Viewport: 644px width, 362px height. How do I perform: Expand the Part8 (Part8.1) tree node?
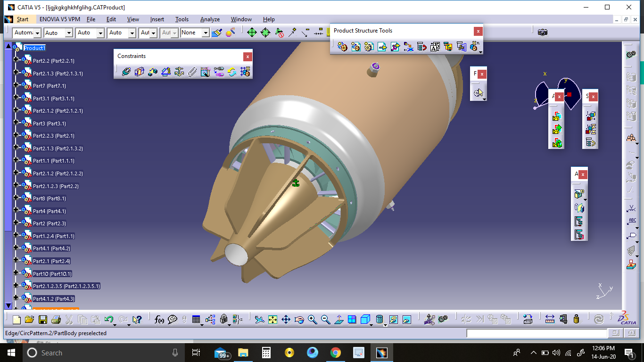pos(16,198)
